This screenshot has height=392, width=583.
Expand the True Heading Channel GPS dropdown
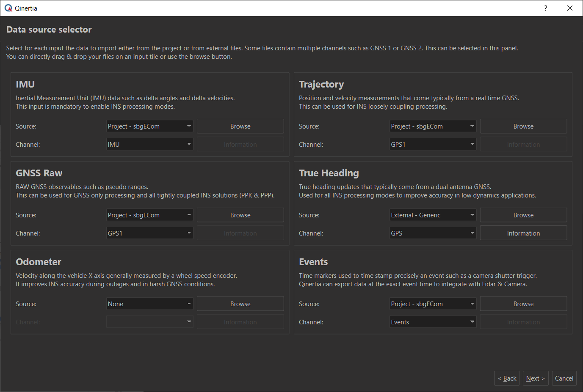[x=432, y=233]
